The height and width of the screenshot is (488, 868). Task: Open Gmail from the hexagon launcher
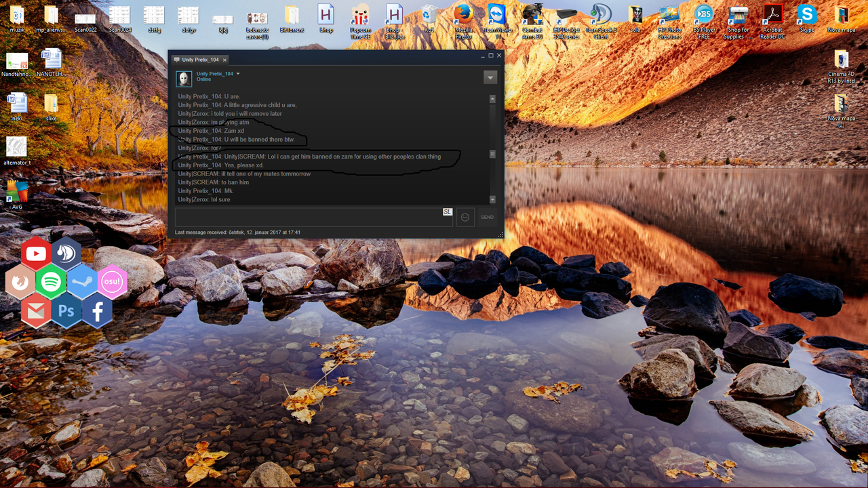pyautogui.click(x=36, y=310)
